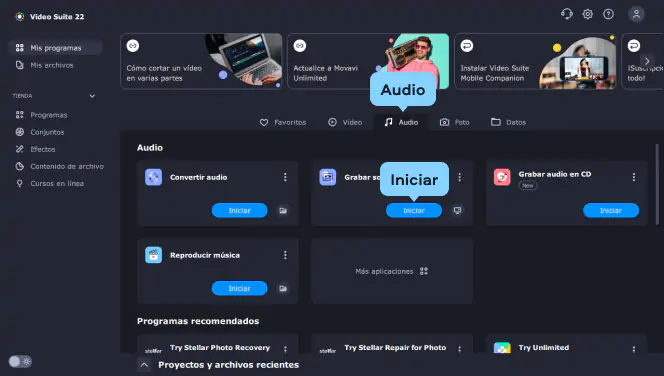Click the Video Suite 22 logo
The width and height of the screenshot is (664, 376).
coord(19,17)
